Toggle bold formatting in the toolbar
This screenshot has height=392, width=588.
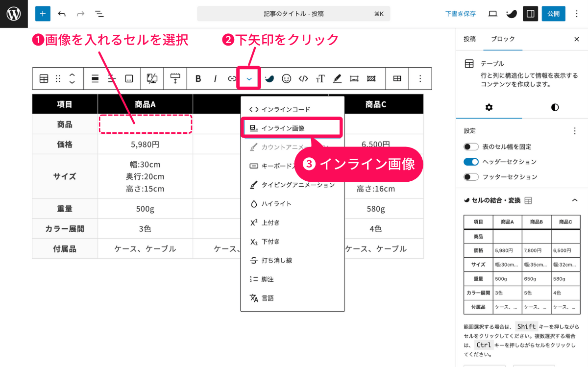click(x=198, y=78)
